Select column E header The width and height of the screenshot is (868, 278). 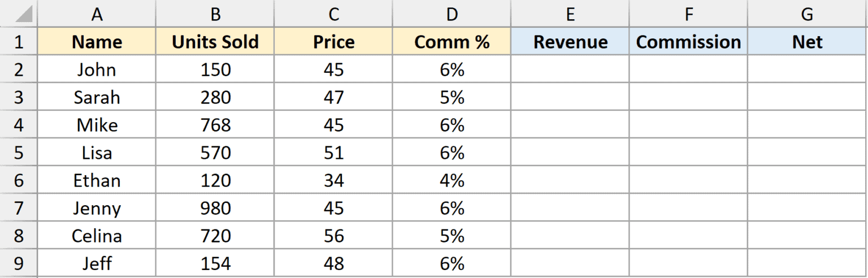[570, 14]
